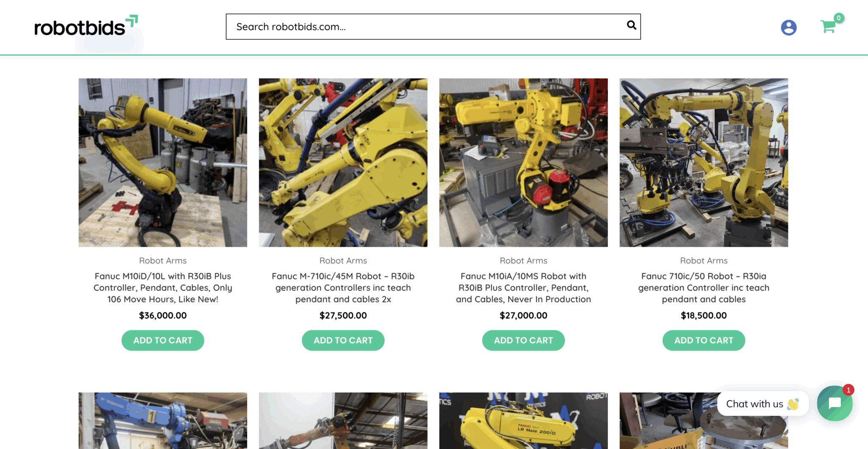Click Robot Arms under the M10iA/10MS listing

tap(523, 260)
